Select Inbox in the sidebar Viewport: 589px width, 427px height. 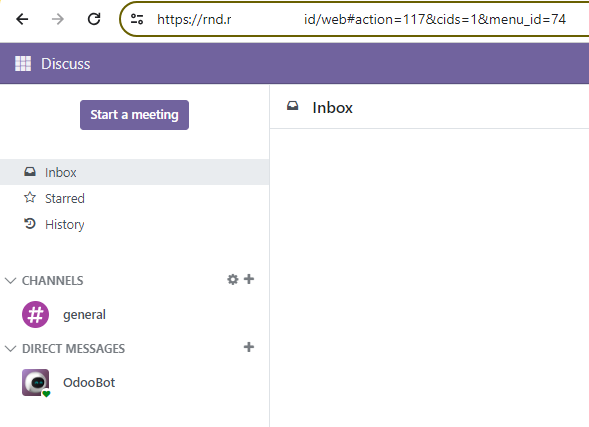tap(134, 172)
